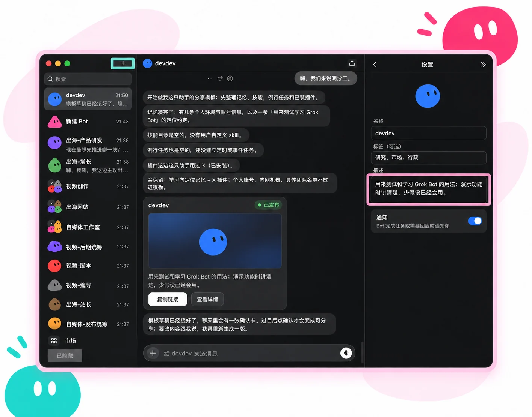Image resolution: width=532 pixels, height=417 pixels.
Task: Click the devdev card preview image
Action: pyautogui.click(x=215, y=241)
